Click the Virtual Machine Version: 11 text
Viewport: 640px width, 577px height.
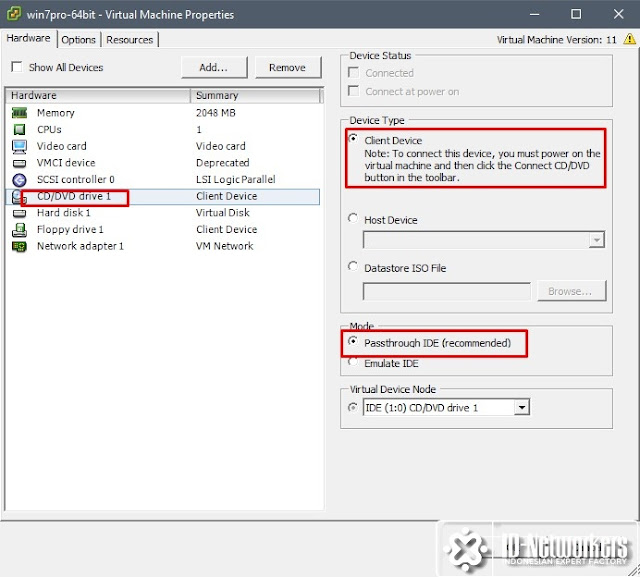(x=557, y=40)
